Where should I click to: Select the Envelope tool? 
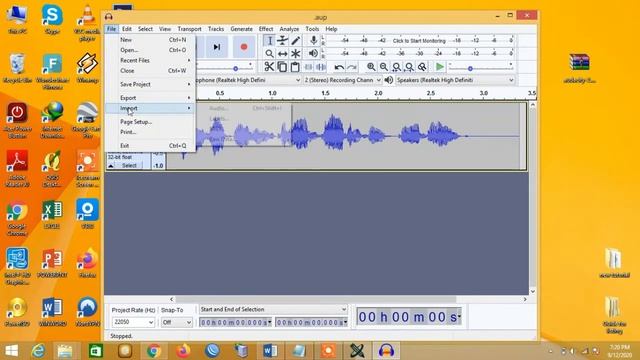[282, 40]
